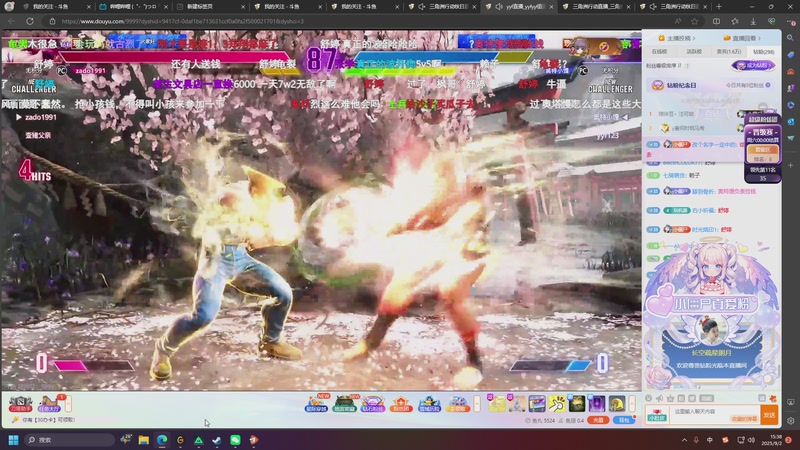Click the Windows taskbar search box
Screen dimensions: 800x450
click(69, 440)
